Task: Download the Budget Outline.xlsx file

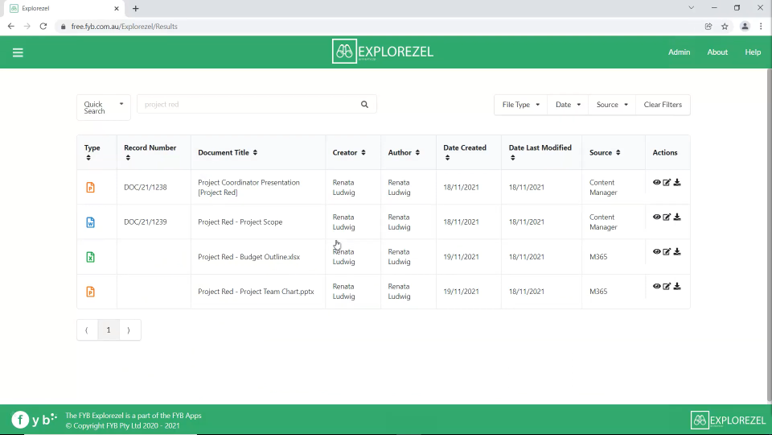Action: [677, 251]
